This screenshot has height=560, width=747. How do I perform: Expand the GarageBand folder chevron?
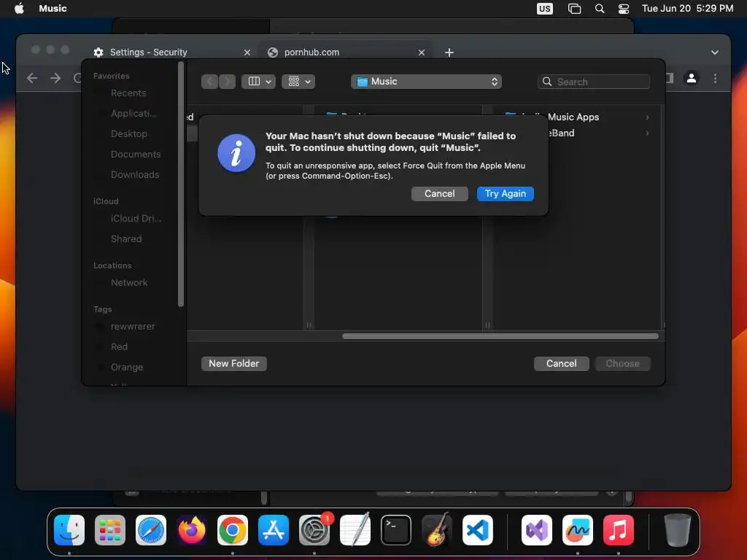[647, 133]
